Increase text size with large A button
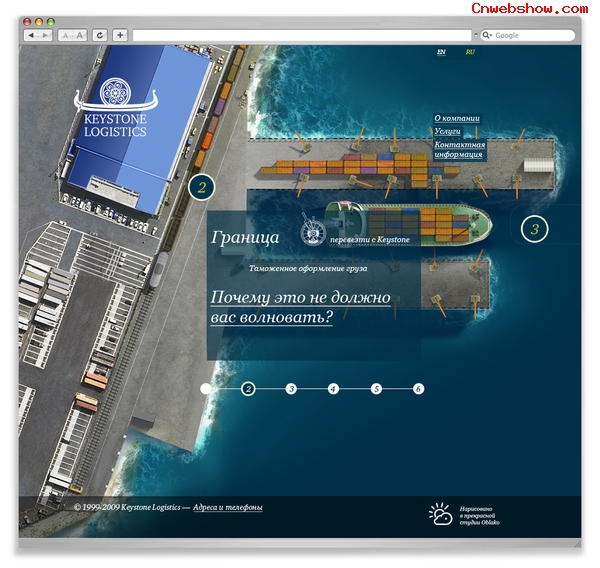The image size is (600, 568). [x=80, y=36]
